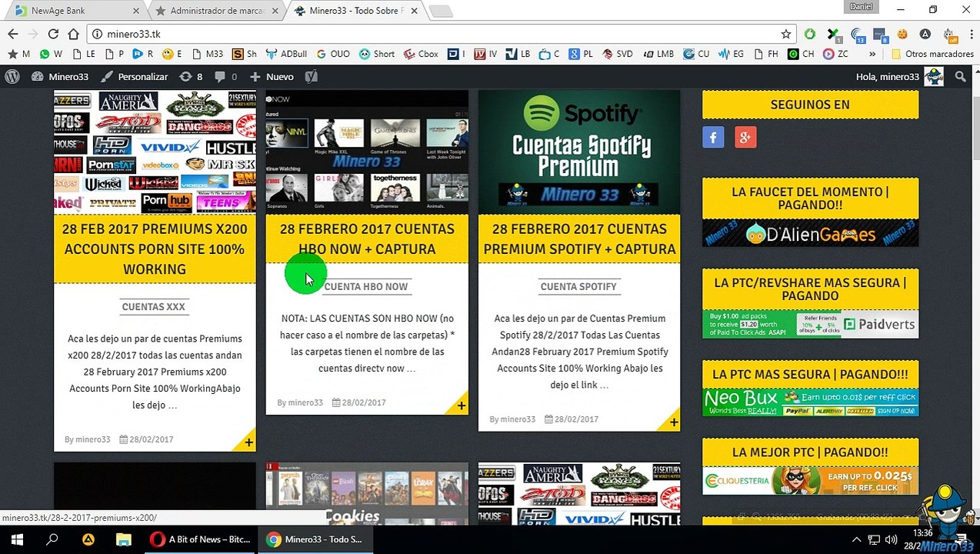The width and height of the screenshot is (980, 554).
Task: Reload the minero33.tk page
Action: 53,34
